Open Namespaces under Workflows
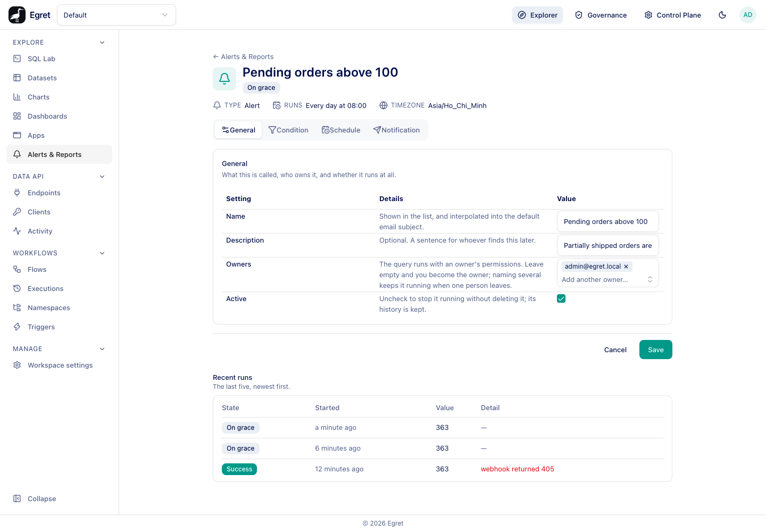This screenshot has height=532, width=766. coord(59,307)
